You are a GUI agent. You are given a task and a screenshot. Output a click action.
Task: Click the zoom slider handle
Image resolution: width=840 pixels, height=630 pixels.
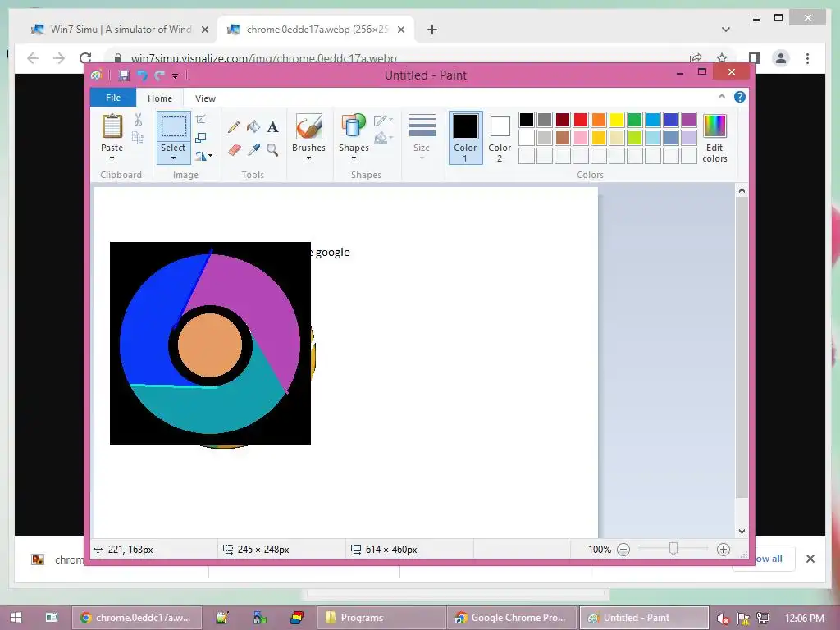coord(673,549)
